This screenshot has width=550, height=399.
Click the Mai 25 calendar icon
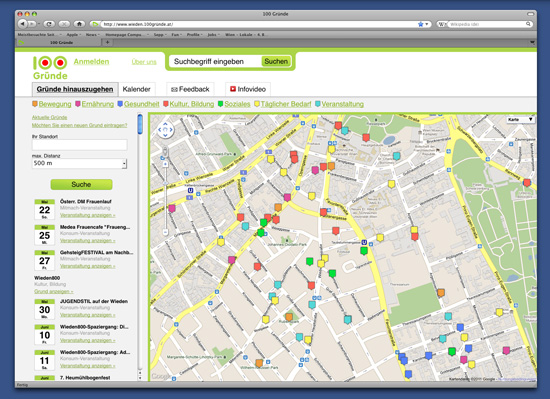(x=45, y=235)
